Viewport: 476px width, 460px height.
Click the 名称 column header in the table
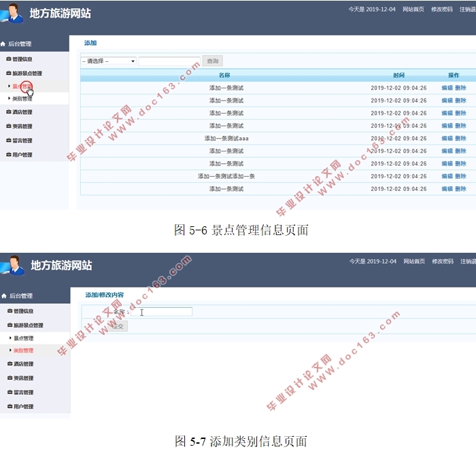click(x=224, y=75)
